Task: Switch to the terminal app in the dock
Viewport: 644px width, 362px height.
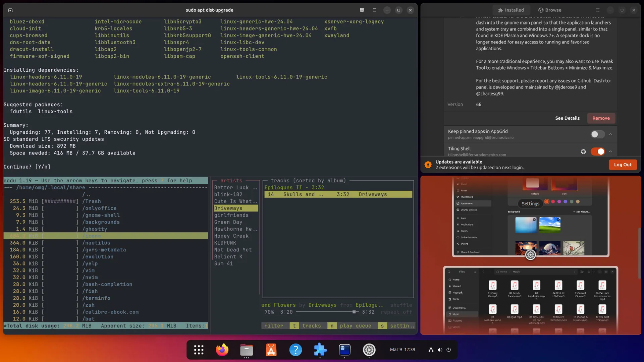Action: pyautogui.click(x=344, y=350)
